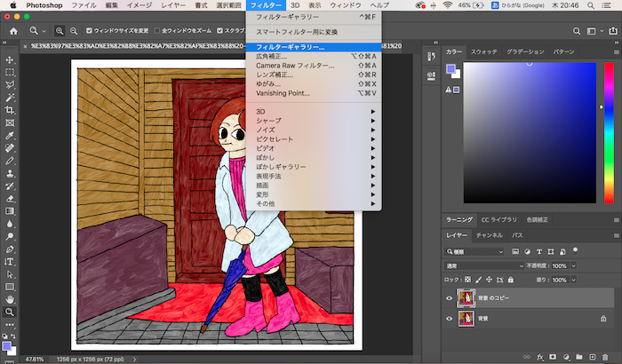The image size is (622, 364).
Task: Select the Eyedropper tool
Action: click(x=10, y=136)
